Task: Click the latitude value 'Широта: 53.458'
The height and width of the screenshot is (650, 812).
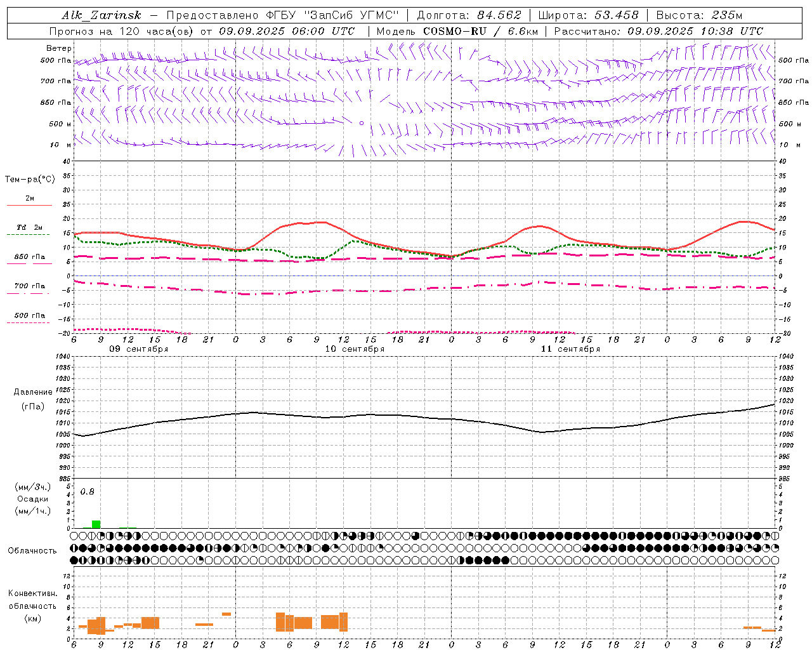Action: [588, 15]
